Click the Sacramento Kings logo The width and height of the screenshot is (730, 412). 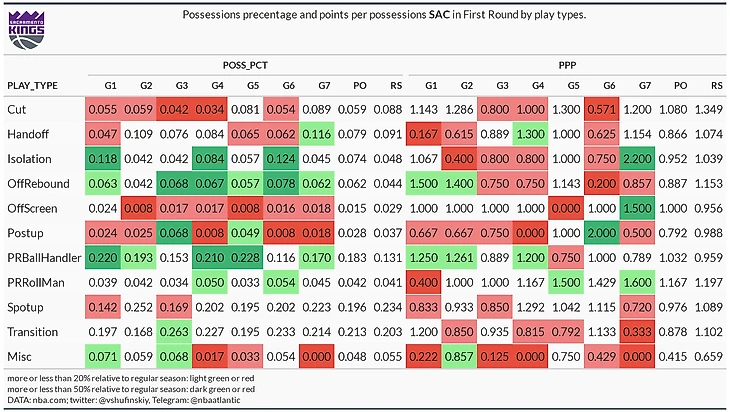point(27,30)
